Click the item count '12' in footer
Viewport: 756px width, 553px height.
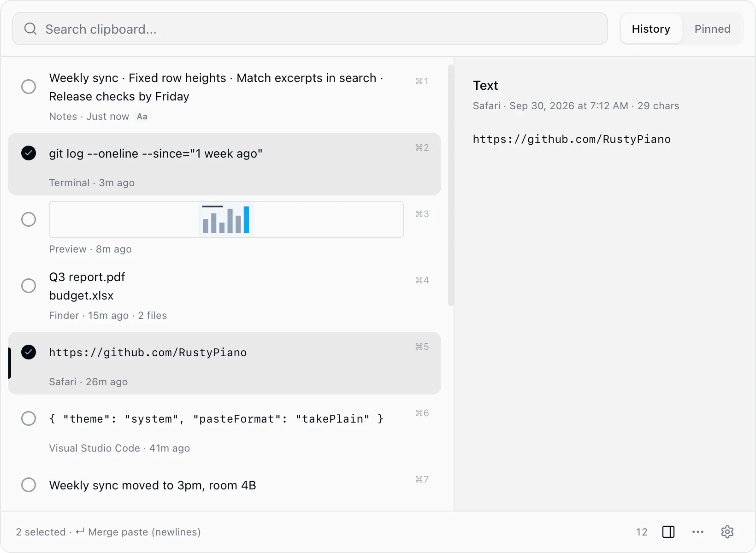[642, 532]
